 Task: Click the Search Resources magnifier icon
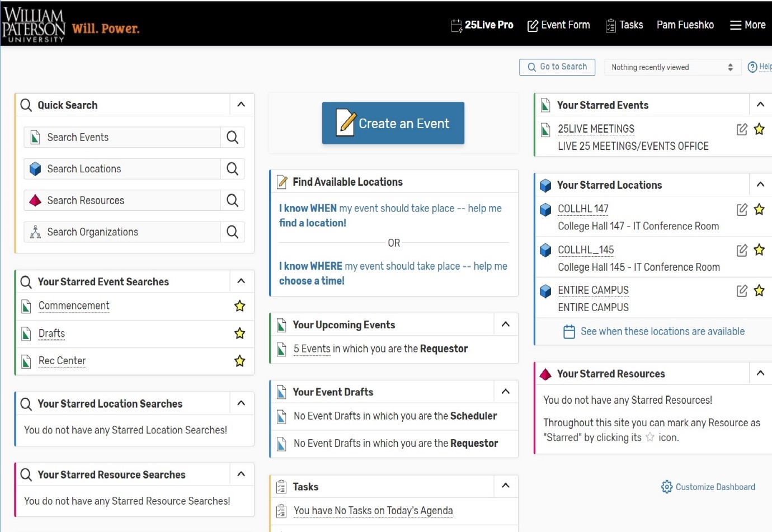click(232, 200)
